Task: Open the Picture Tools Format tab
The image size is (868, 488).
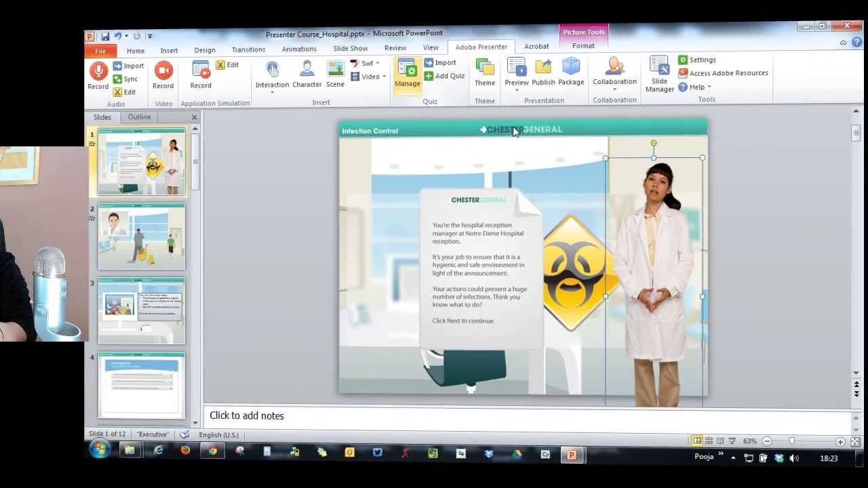Action: 583,46
